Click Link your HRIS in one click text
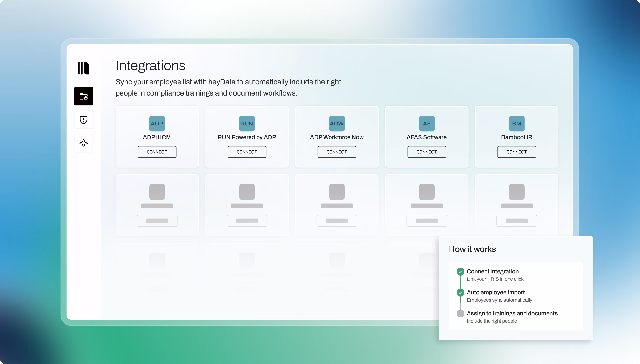 [495, 279]
